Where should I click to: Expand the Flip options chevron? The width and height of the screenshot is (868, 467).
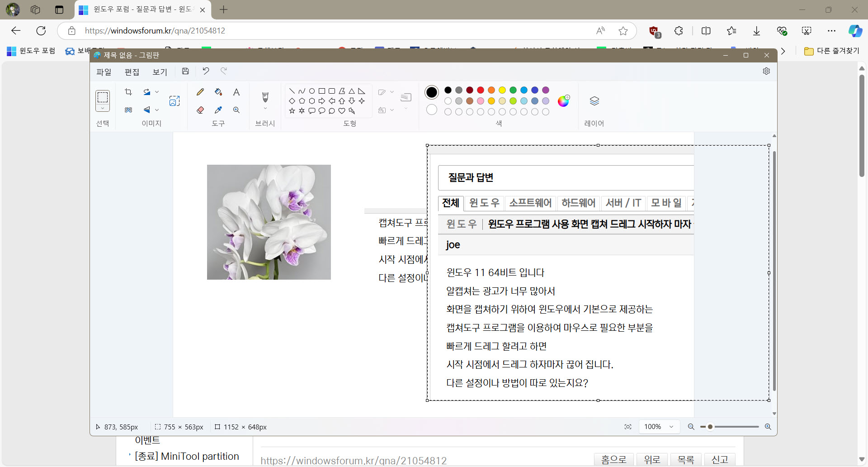click(157, 110)
